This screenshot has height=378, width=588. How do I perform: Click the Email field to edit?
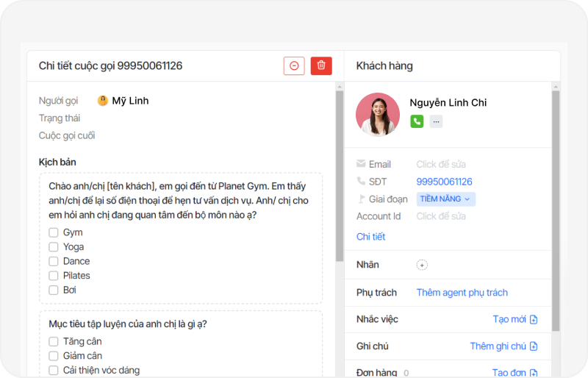click(440, 164)
